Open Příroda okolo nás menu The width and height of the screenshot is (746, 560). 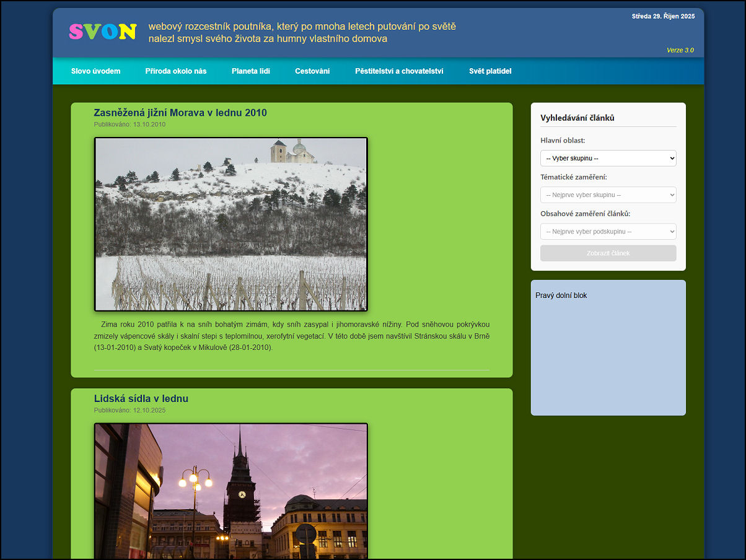tap(176, 71)
